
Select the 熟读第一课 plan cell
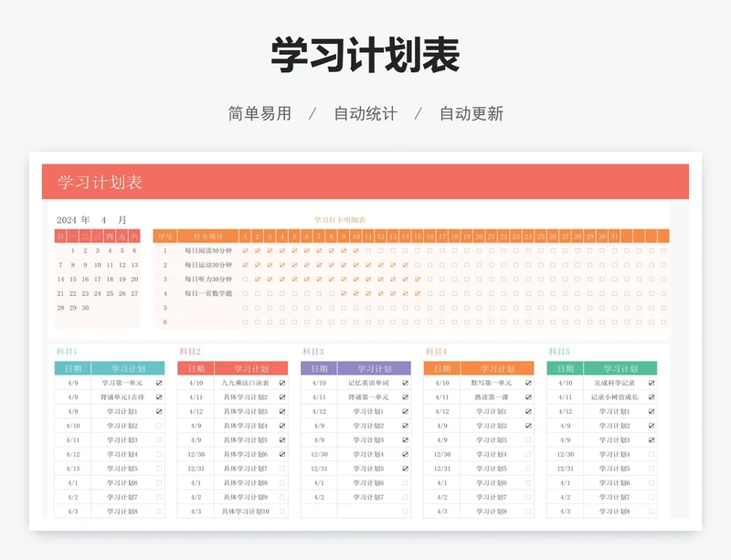point(492,397)
